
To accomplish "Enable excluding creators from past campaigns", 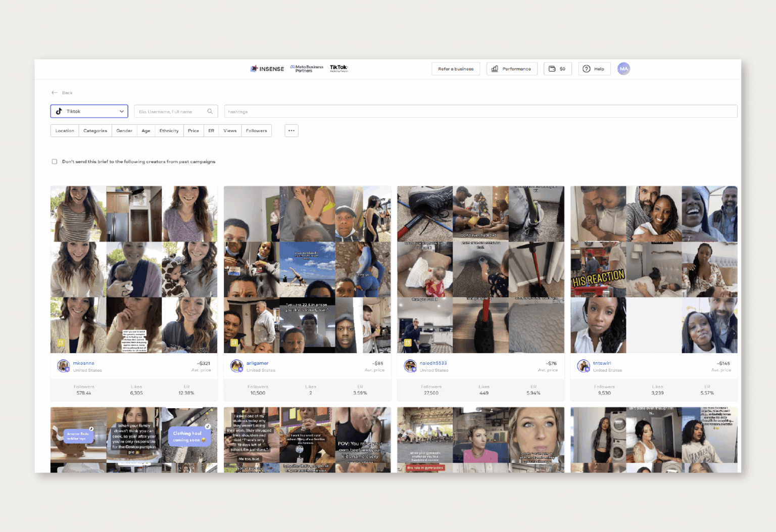I will click(55, 161).
